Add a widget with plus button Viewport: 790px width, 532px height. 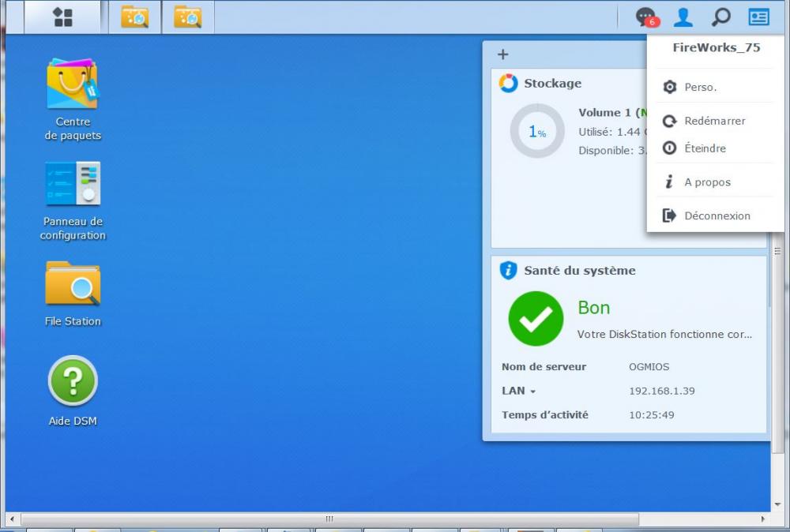[502, 54]
